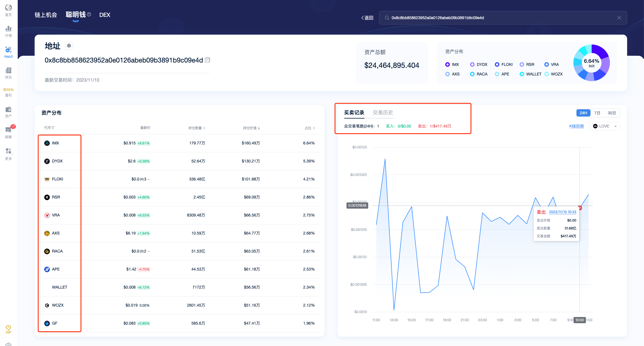Toggle RSR legend entry

527,64
